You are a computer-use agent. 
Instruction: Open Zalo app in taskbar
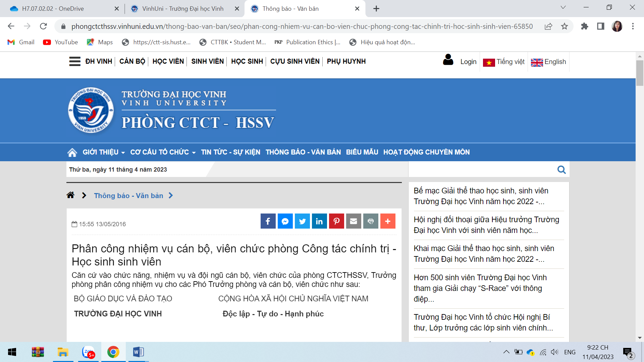tap(88, 352)
